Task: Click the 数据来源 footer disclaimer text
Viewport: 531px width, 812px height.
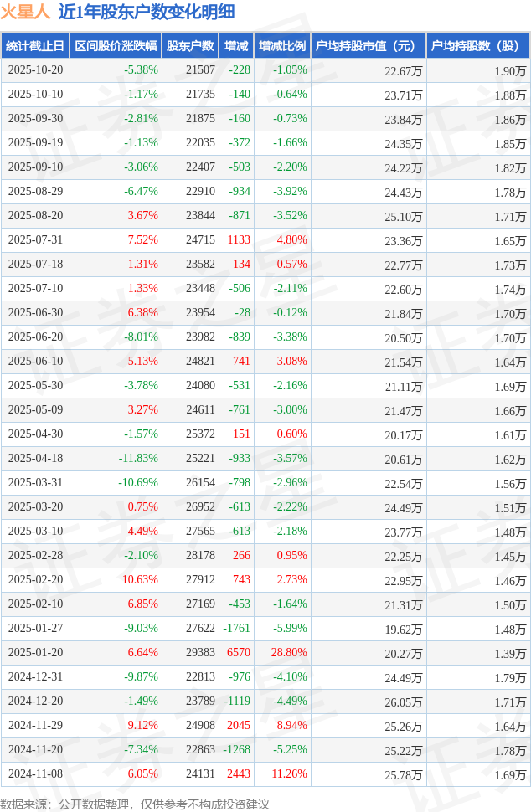Action: 136,804
